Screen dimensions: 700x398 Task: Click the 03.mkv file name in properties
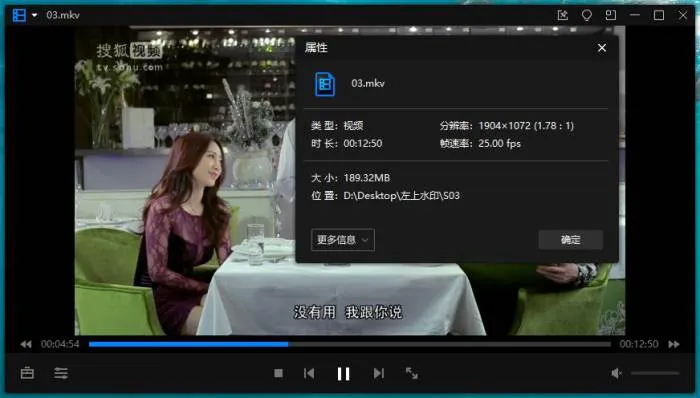(x=368, y=83)
